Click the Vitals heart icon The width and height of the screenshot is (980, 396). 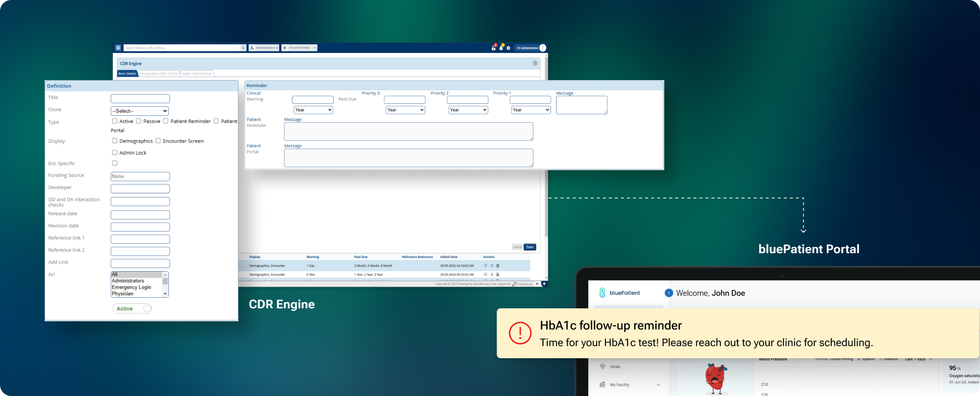point(602,366)
